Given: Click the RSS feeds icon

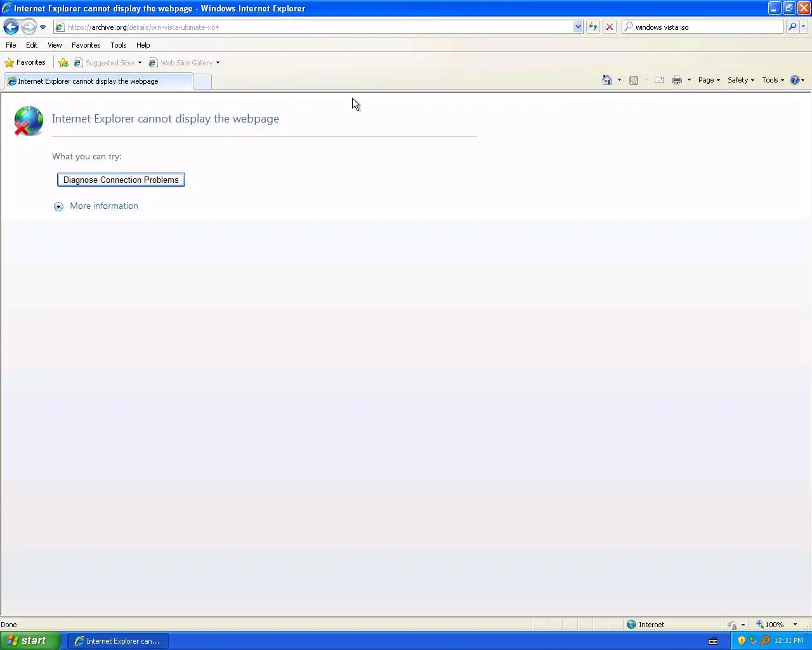Looking at the screenshot, I should (x=633, y=80).
